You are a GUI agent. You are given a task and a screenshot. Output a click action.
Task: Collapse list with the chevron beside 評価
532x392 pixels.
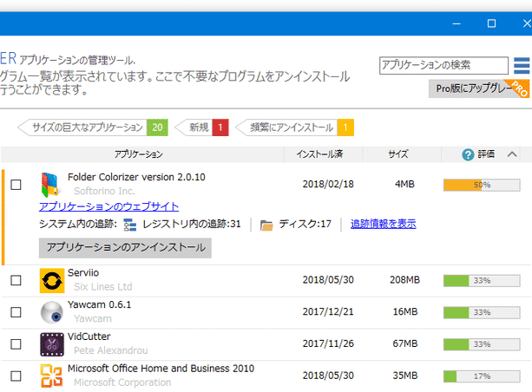click(512, 154)
